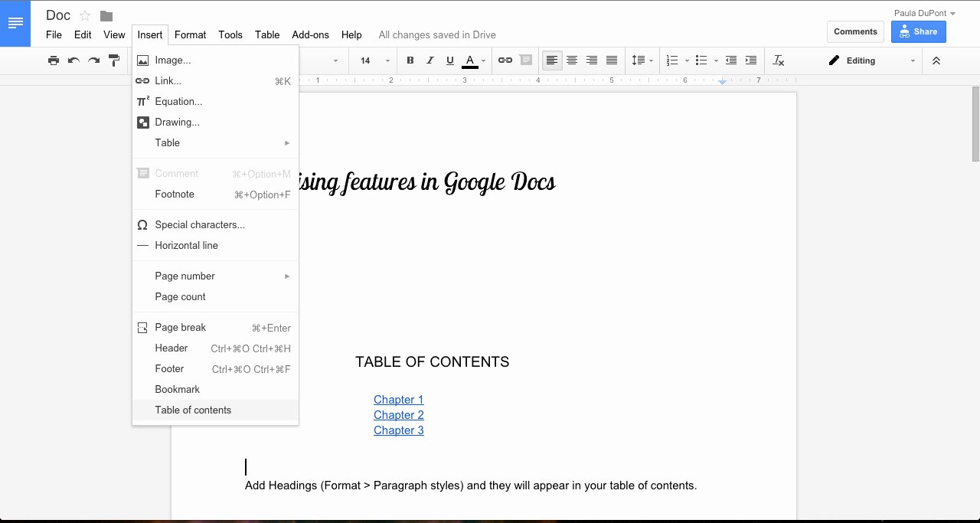980x523 pixels.
Task: Open the File menu
Action: click(54, 34)
